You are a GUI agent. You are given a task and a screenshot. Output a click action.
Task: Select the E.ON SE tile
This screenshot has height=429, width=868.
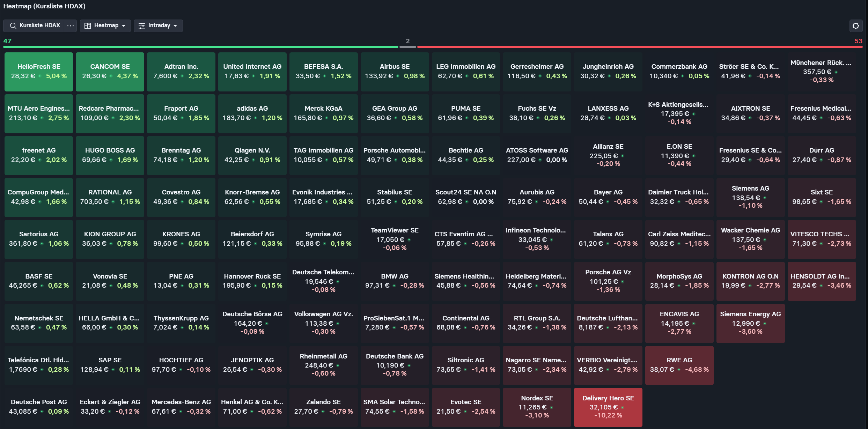coord(679,155)
